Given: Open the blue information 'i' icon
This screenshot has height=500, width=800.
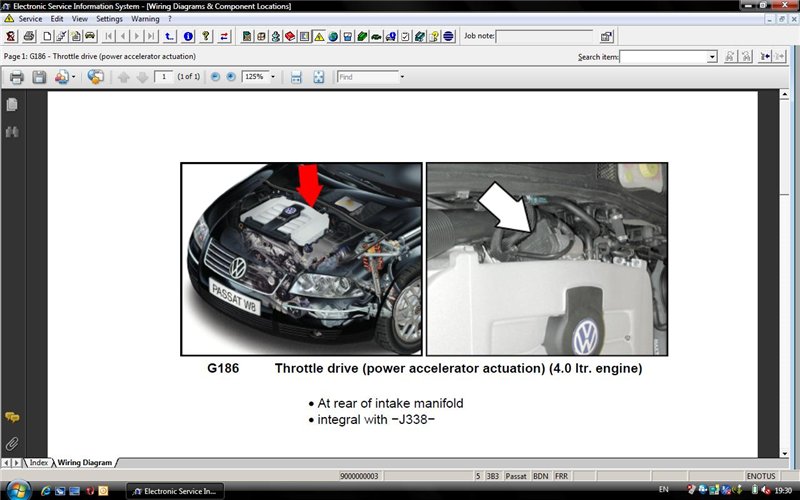Looking at the screenshot, I should click(188, 36).
